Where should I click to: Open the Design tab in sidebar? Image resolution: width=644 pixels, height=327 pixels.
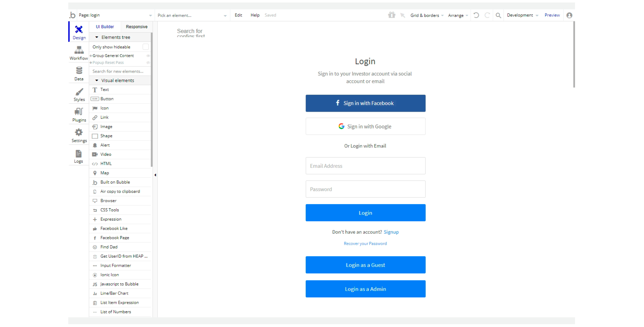coord(79,32)
